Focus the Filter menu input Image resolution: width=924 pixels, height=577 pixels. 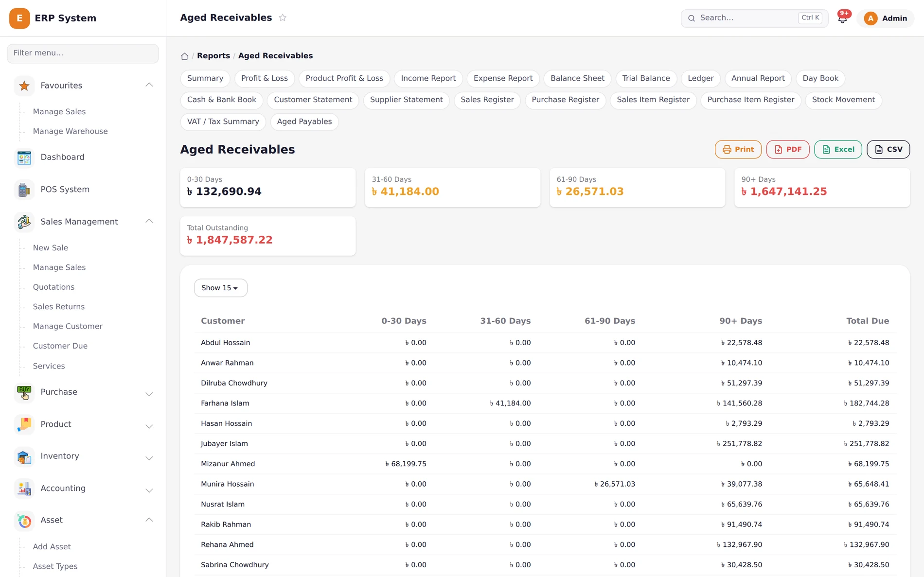click(83, 53)
